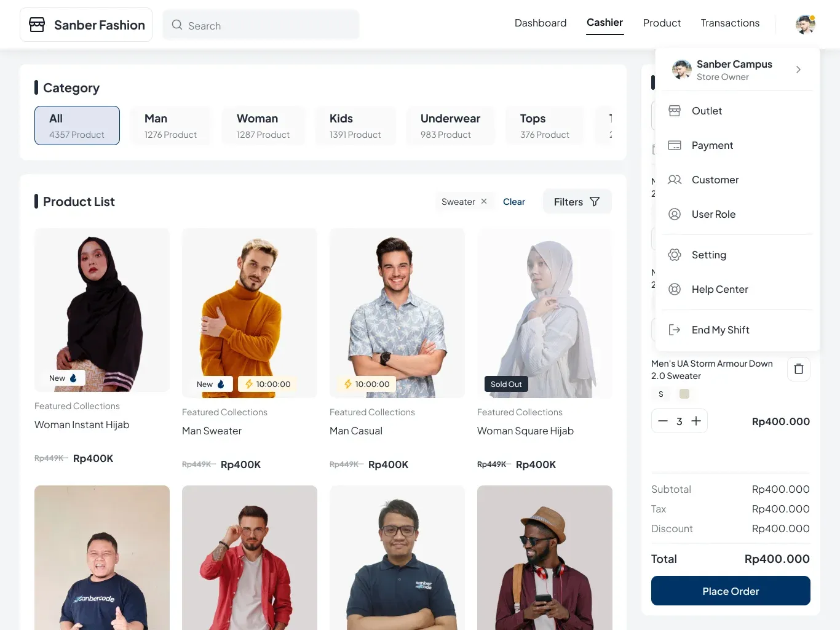Select the S size option
This screenshot has width=840, height=630.
(x=661, y=394)
